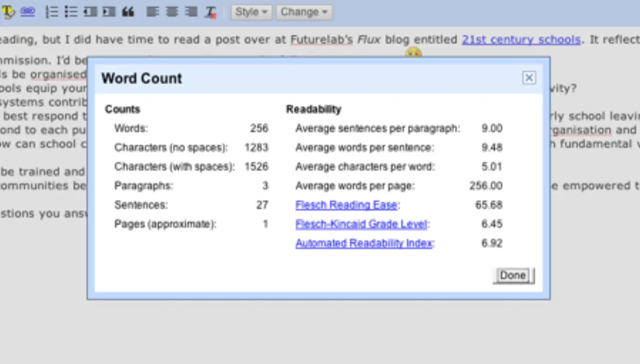The width and height of the screenshot is (640, 364).
Task: Click the Average words per sentence value 9.48
Action: click(492, 148)
